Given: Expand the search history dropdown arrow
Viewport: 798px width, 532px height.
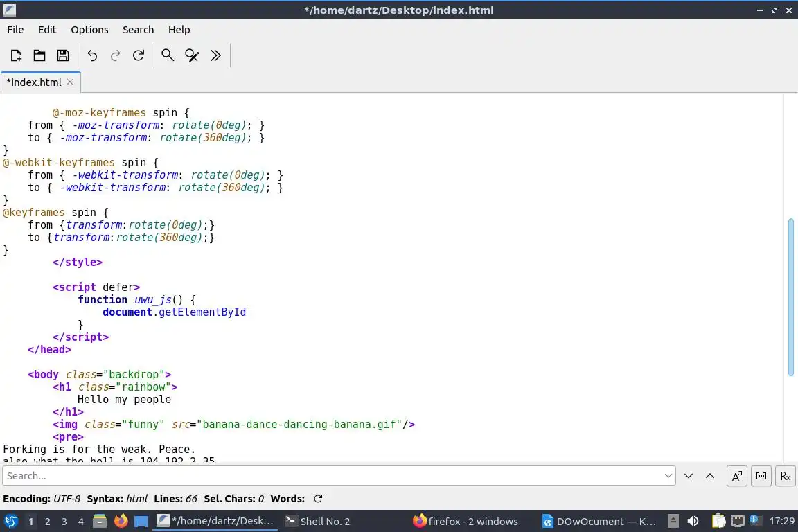Looking at the screenshot, I should pyautogui.click(x=668, y=475).
